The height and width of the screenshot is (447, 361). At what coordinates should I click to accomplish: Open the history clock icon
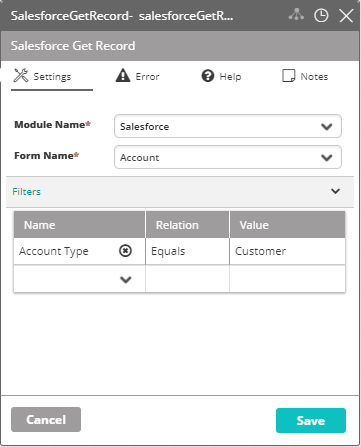(321, 15)
